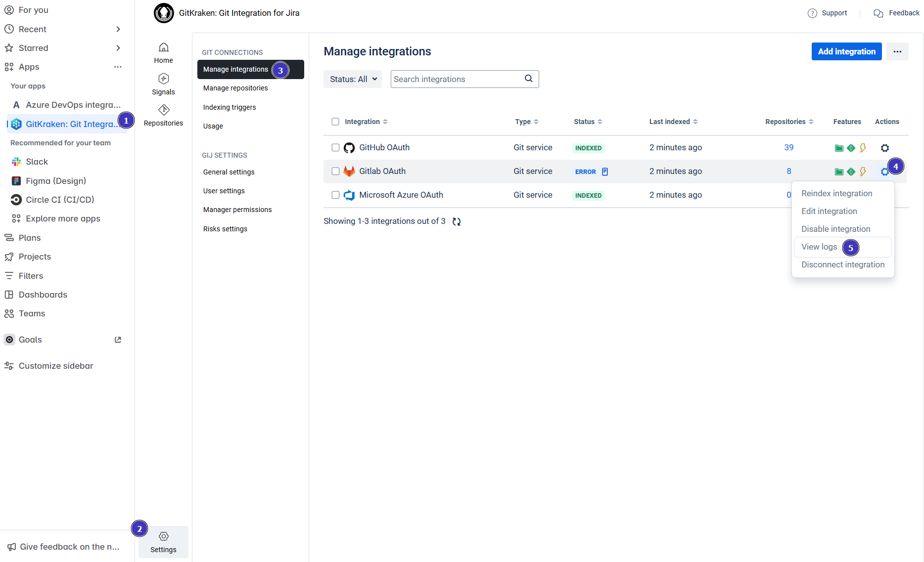924x562 pixels.
Task: Click the search magnifier icon
Action: pyautogui.click(x=528, y=79)
